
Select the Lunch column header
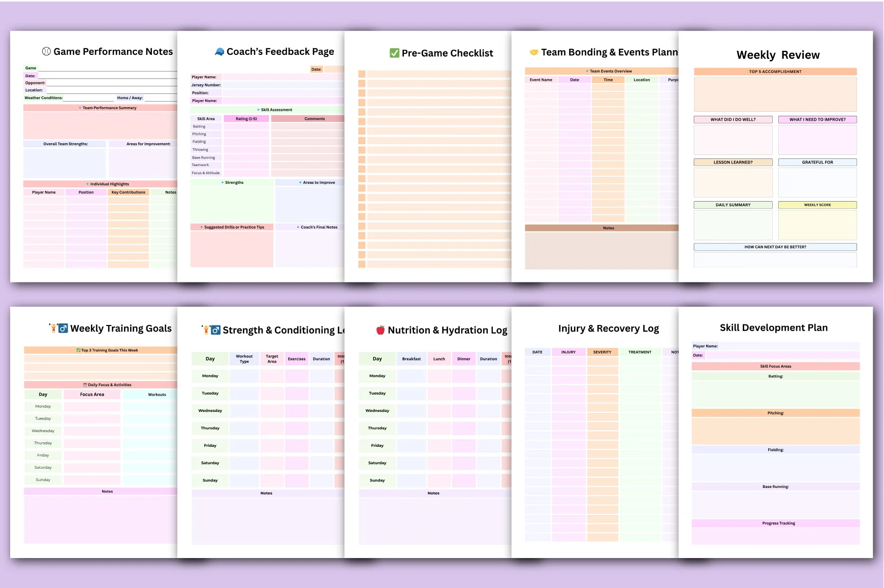point(439,359)
